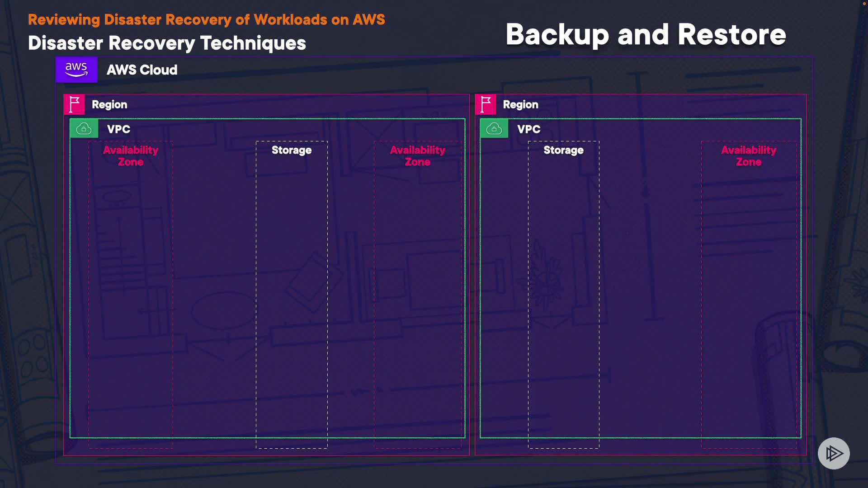
Task: Click the orange dot in top-right corner
Action: click(864, 4)
